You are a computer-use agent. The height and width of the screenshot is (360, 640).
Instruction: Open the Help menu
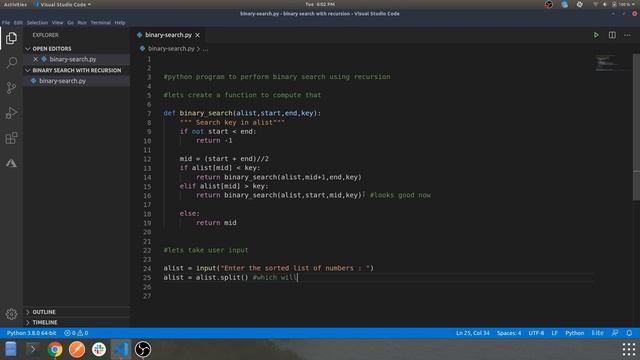click(x=120, y=23)
